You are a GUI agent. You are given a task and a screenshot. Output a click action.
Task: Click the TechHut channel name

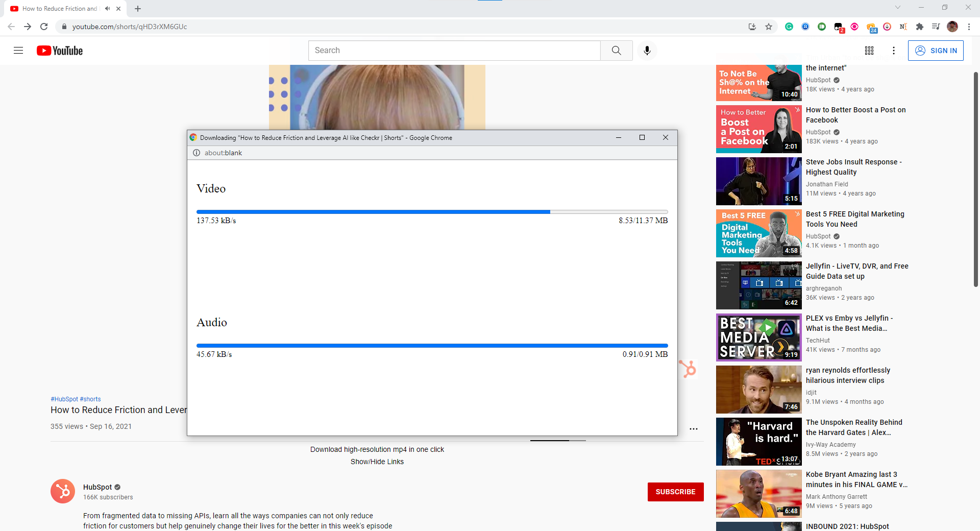point(818,341)
